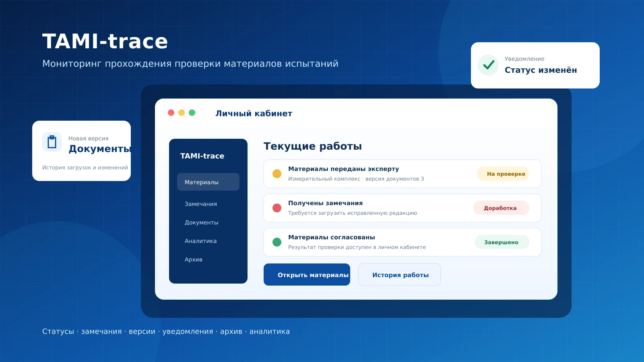The width and height of the screenshot is (644, 362).
Task: Click the Завершено status badge
Action: pyautogui.click(x=502, y=242)
